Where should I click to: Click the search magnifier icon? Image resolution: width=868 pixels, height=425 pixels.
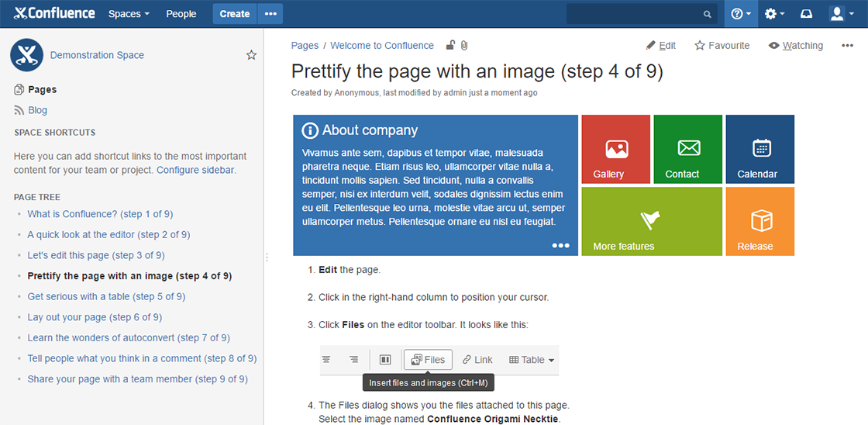[708, 15]
